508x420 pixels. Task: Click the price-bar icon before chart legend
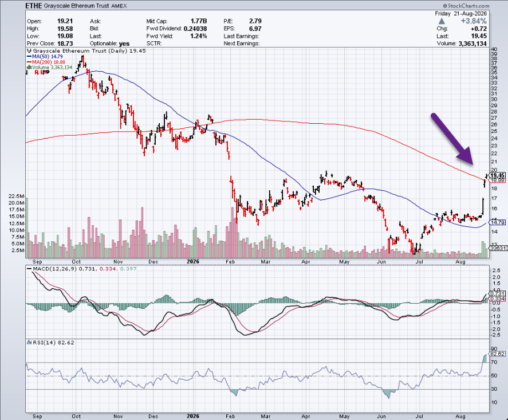point(29,51)
